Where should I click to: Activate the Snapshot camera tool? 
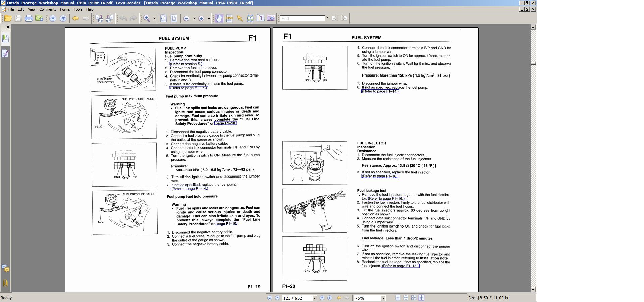tap(271, 19)
